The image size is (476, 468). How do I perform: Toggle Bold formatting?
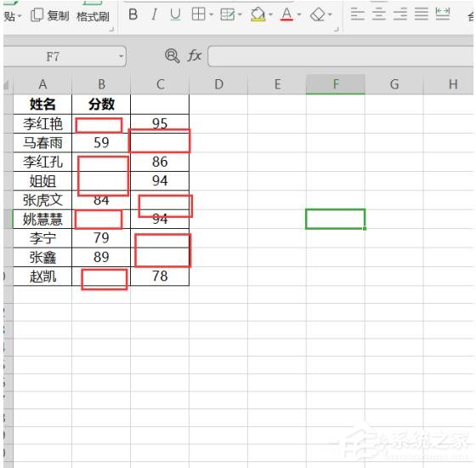pyautogui.click(x=133, y=14)
